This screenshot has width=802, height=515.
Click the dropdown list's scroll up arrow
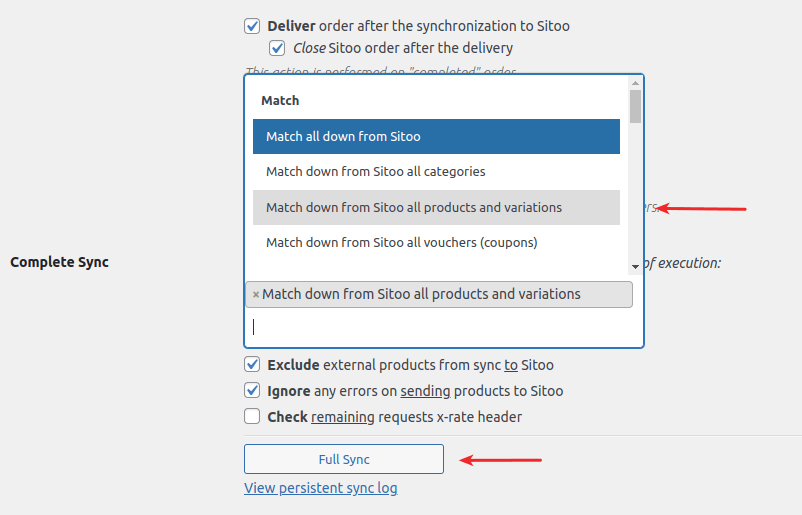point(635,83)
